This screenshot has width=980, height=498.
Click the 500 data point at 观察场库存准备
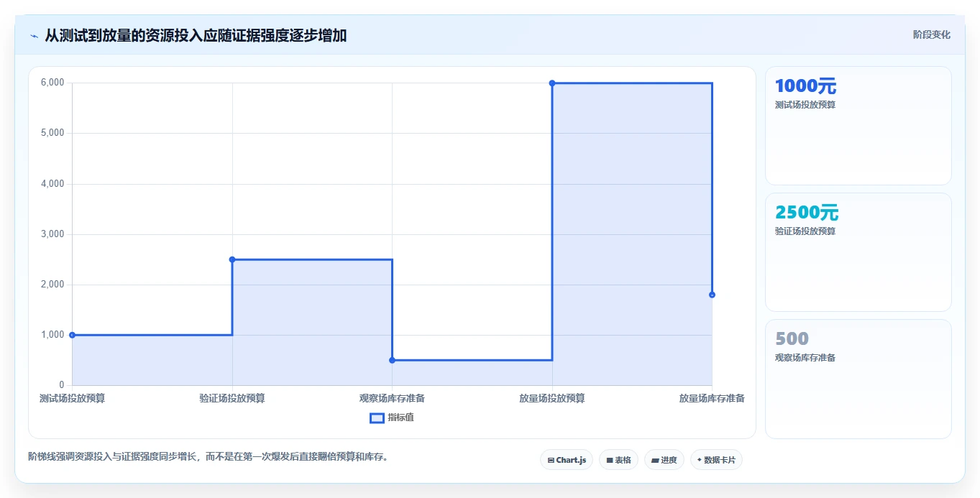click(392, 360)
